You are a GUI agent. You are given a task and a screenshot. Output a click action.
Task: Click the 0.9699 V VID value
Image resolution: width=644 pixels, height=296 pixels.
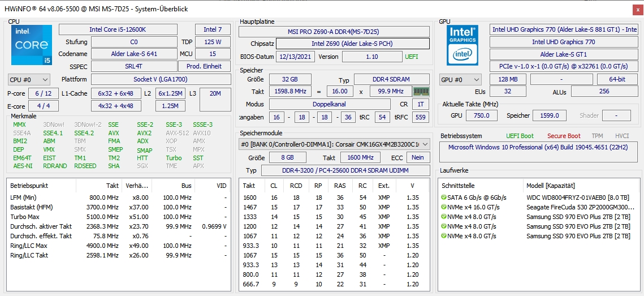coord(214,226)
